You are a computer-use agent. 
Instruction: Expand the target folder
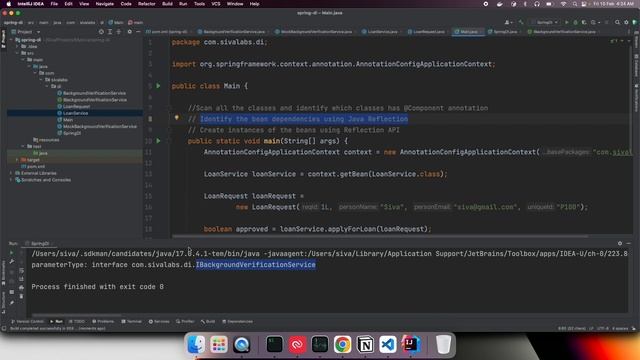tap(17, 160)
